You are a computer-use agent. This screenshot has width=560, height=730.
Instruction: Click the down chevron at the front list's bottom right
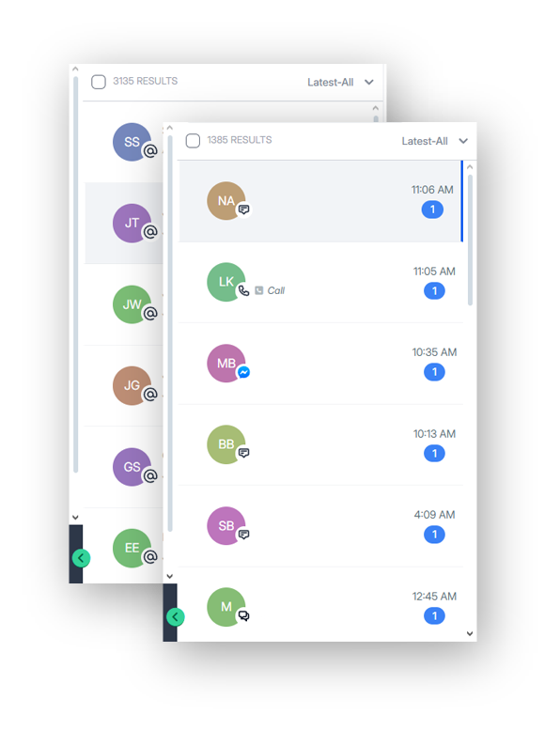tap(470, 633)
